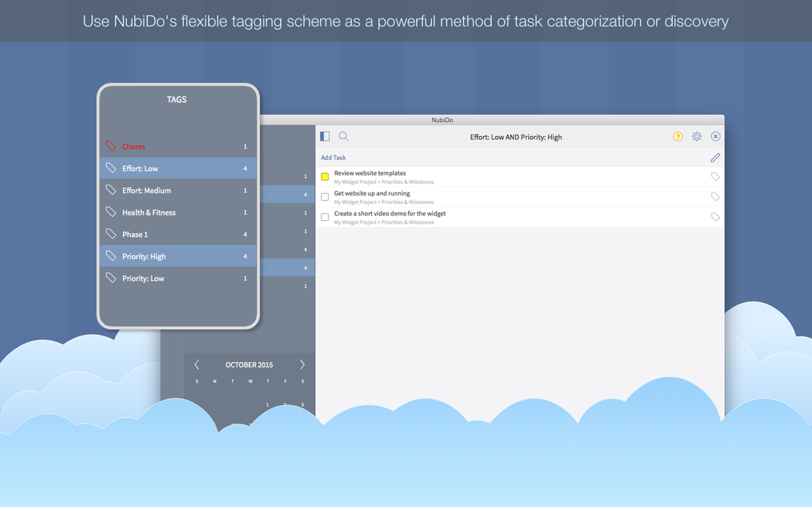The height and width of the screenshot is (507, 812).
Task: Check off Get website up and running
Action: [325, 197]
